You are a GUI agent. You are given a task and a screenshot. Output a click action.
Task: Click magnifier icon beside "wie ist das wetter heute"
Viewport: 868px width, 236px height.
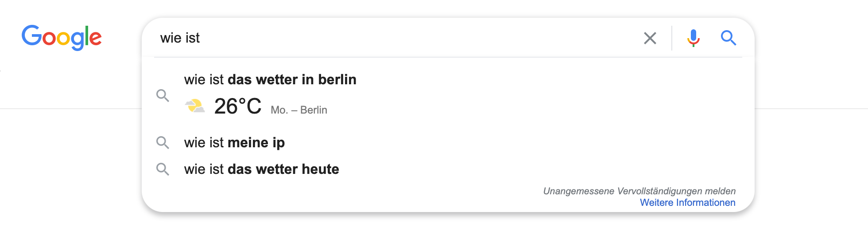[163, 169]
